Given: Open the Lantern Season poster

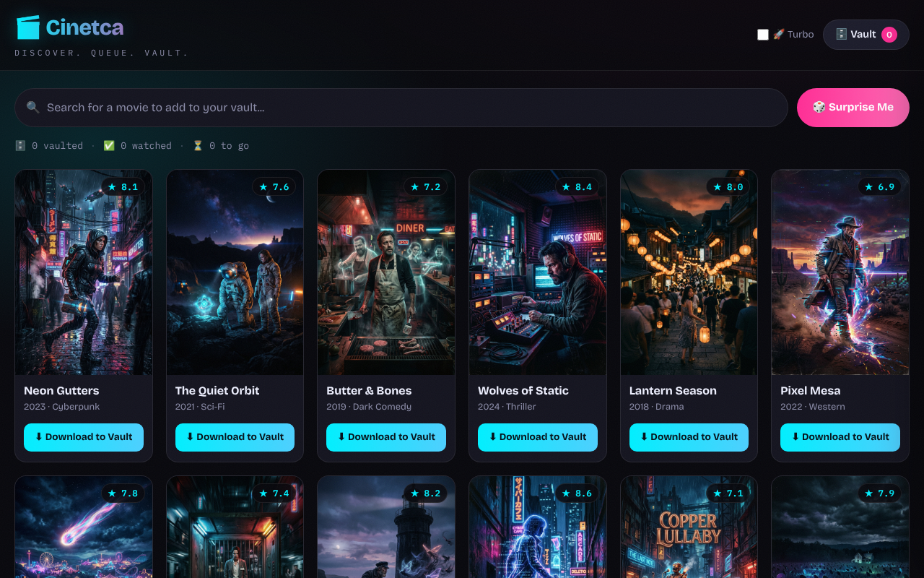Looking at the screenshot, I should click(689, 272).
